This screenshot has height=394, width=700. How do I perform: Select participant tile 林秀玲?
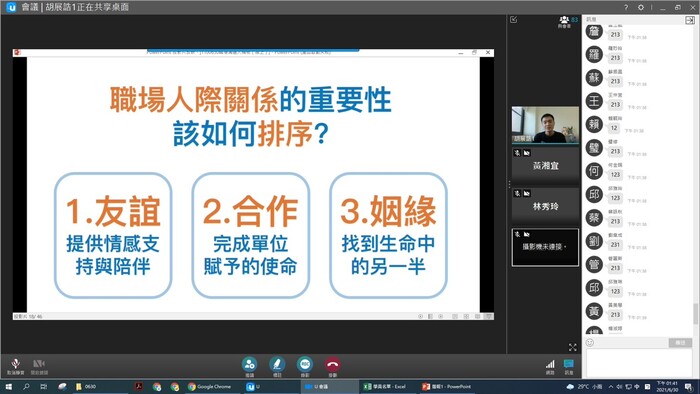tap(545, 206)
